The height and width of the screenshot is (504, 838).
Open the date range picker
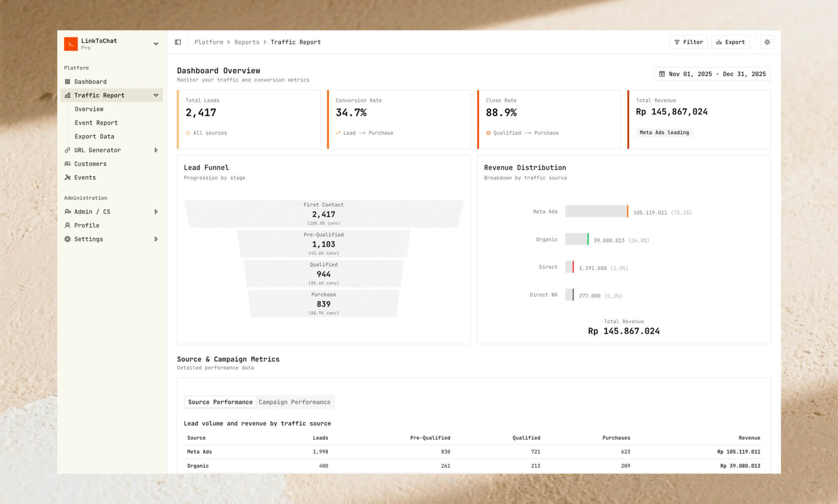point(712,74)
